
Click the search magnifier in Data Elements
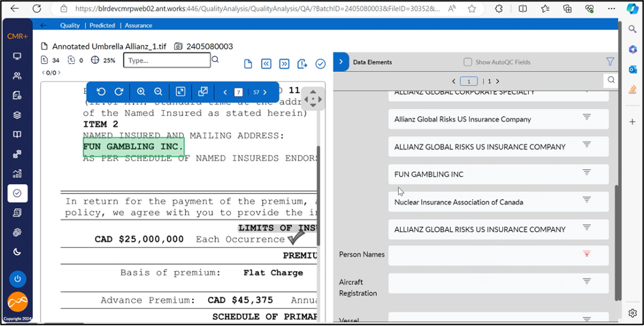coord(610,81)
